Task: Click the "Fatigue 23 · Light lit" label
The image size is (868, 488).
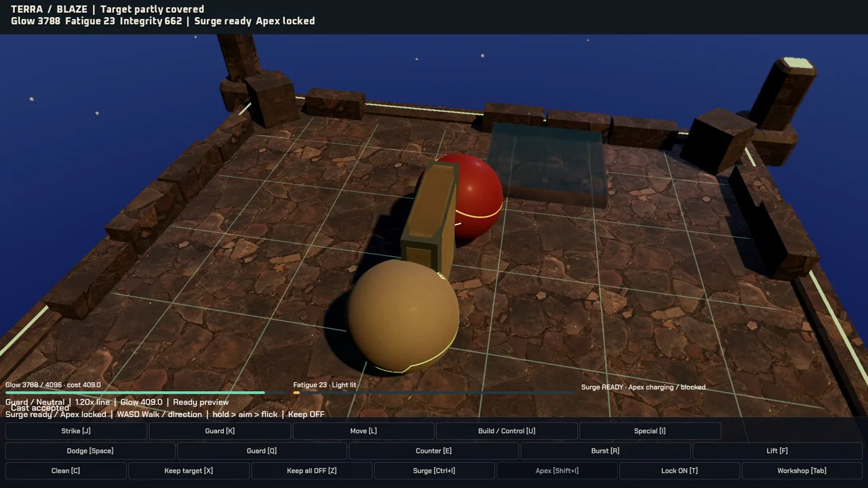Action: coord(325,385)
